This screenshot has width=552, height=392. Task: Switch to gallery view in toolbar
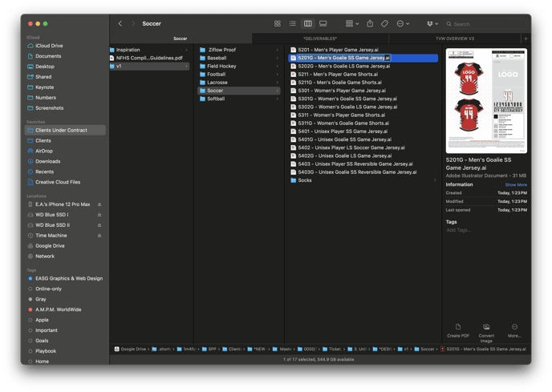click(x=323, y=24)
